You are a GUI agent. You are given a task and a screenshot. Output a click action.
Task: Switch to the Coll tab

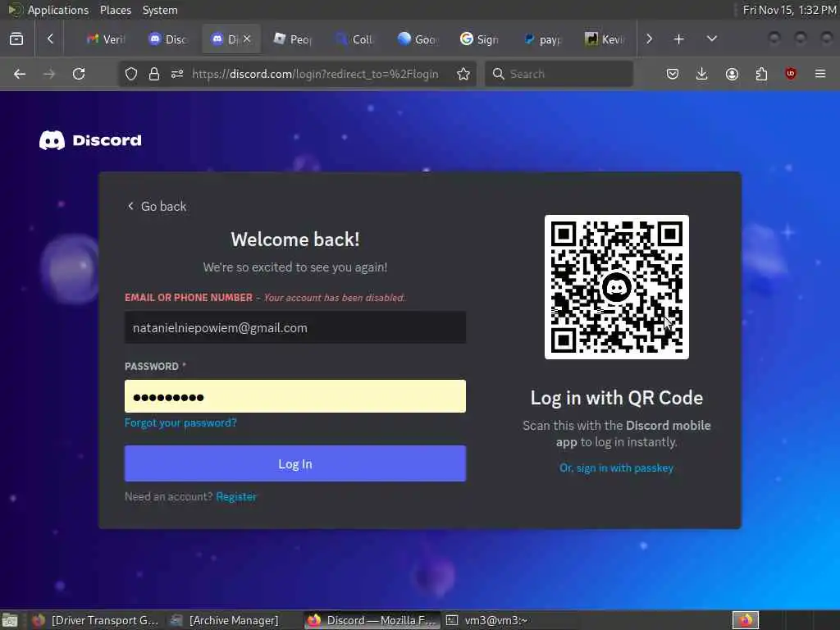pyautogui.click(x=354, y=39)
